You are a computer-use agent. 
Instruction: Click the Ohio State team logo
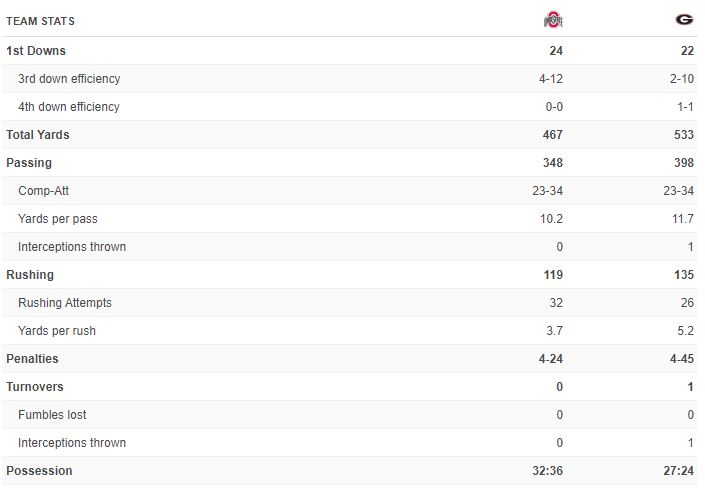click(x=553, y=20)
